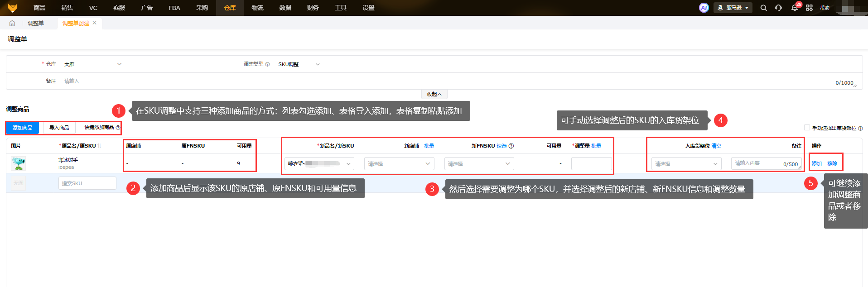
Task: Click the 批量 link next to 调整量
Action: coord(596,146)
